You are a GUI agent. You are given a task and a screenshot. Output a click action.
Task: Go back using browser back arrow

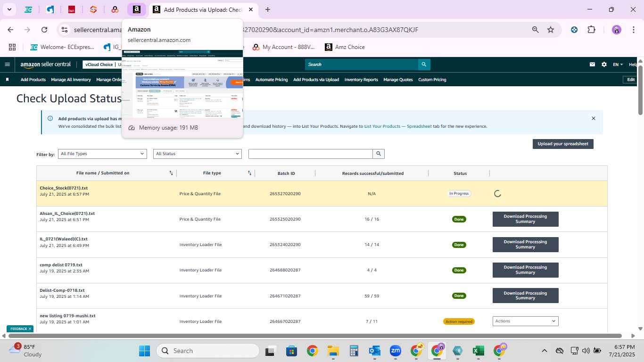(10, 30)
